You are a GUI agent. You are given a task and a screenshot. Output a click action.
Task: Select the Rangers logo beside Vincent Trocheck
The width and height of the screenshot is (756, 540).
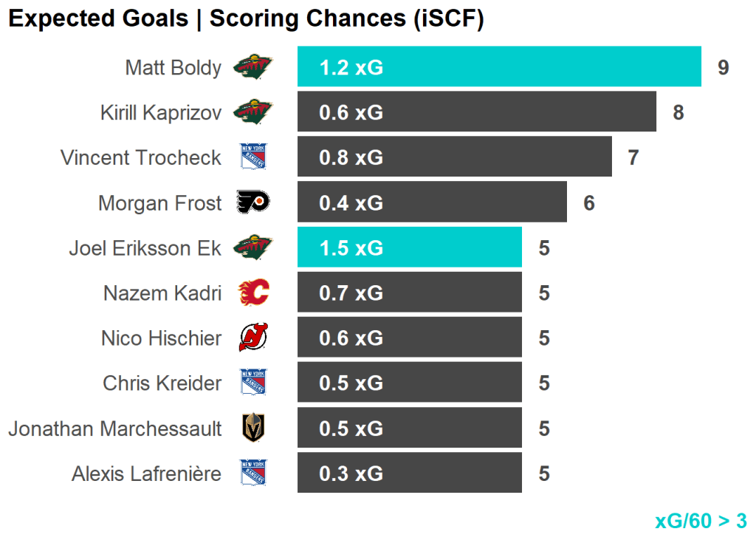click(252, 157)
